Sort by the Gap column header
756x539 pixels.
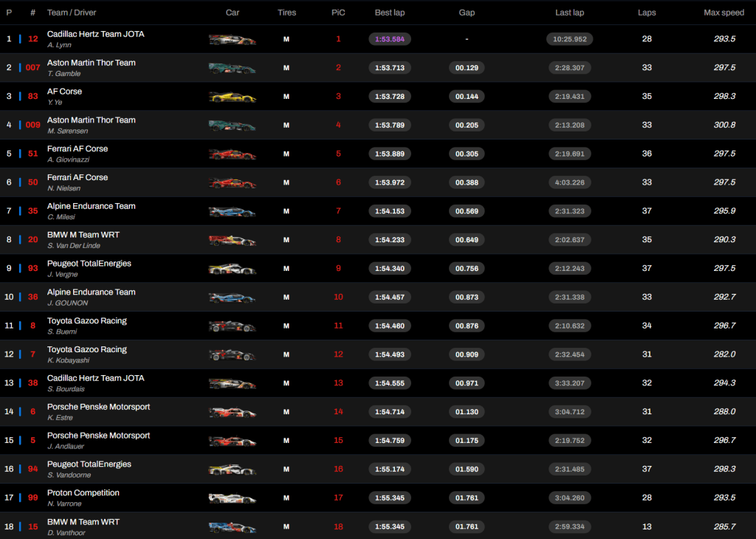coord(467,13)
